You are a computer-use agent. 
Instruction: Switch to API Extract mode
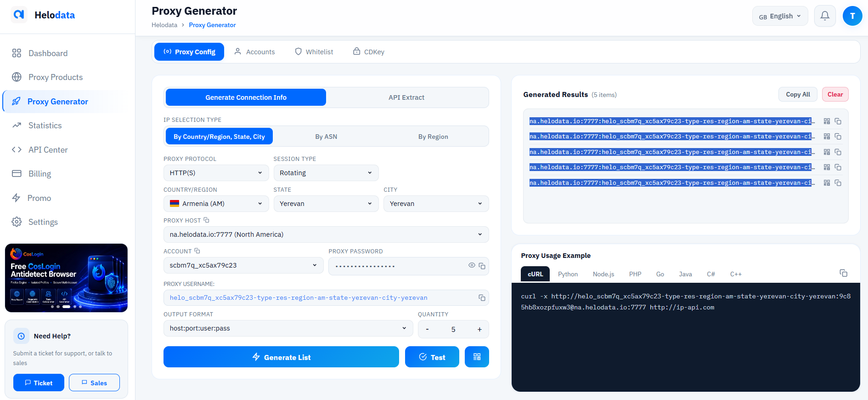(x=406, y=97)
